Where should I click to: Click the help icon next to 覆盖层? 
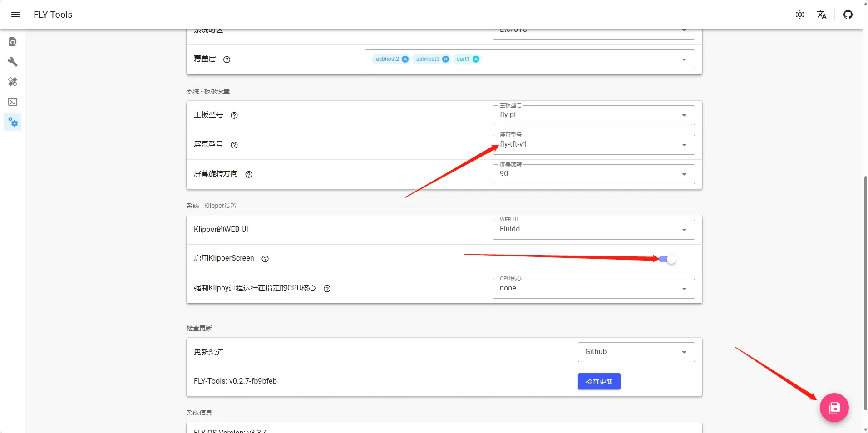(227, 59)
